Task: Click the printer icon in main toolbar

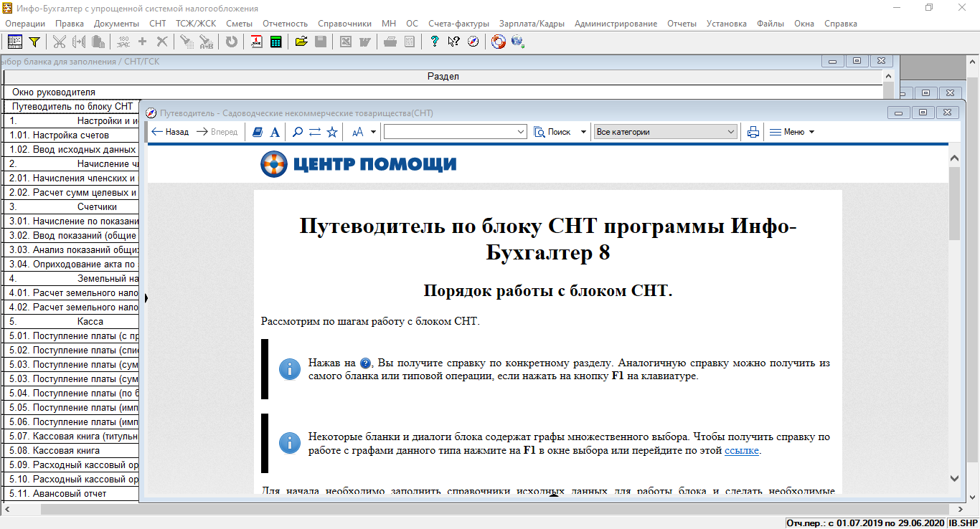Action: [x=390, y=42]
